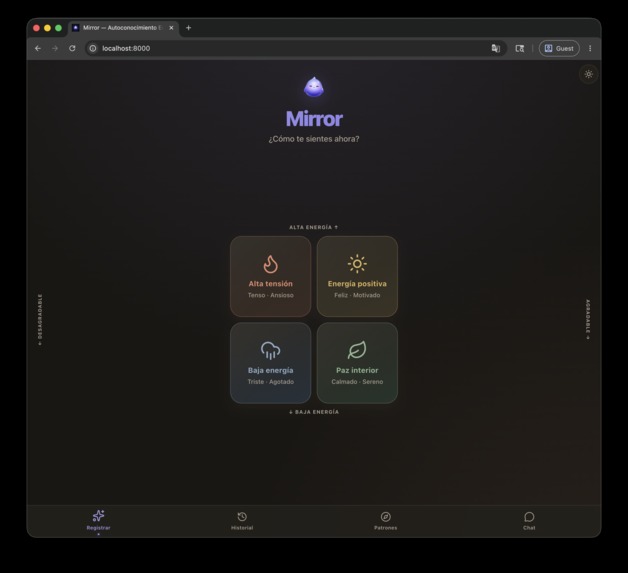Choose the Energía positiva sun card
Image resolution: width=628 pixels, height=573 pixels.
[x=357, y=276]
